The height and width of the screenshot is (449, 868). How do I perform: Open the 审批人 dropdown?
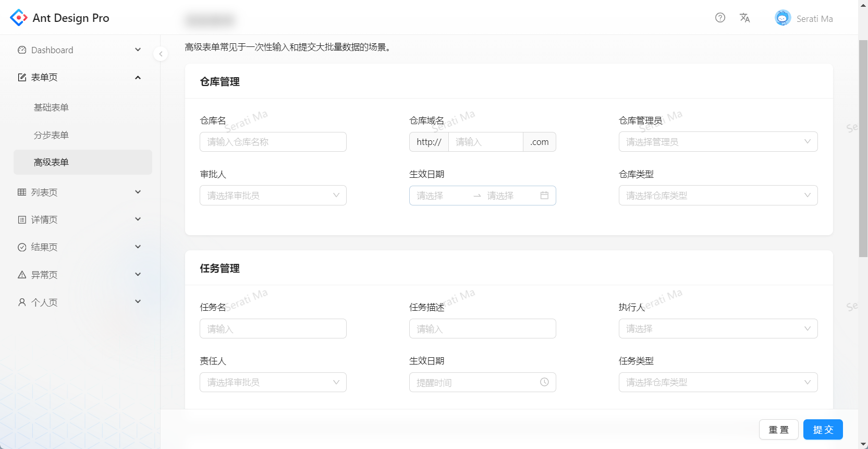tap(273, 196)
